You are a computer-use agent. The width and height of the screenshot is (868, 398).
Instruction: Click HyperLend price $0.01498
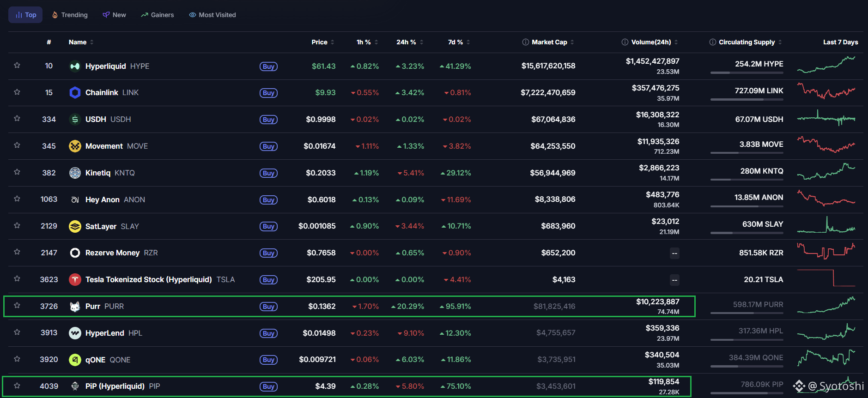click(319, 333)
